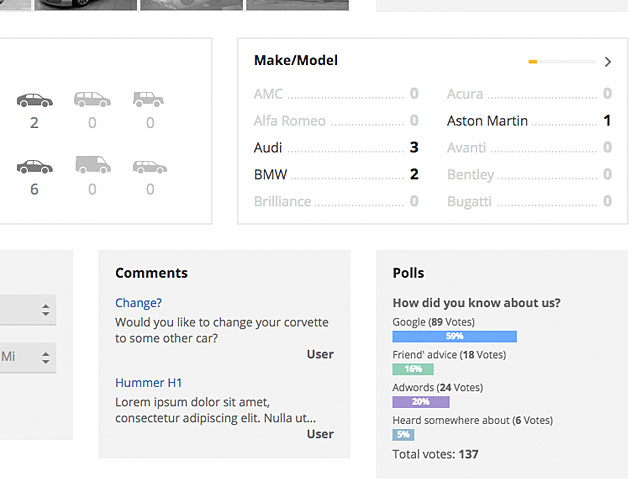This screenshot has height=480, width=640.
Task: Select the Brilliance make entry
Action: coord(336,201)
